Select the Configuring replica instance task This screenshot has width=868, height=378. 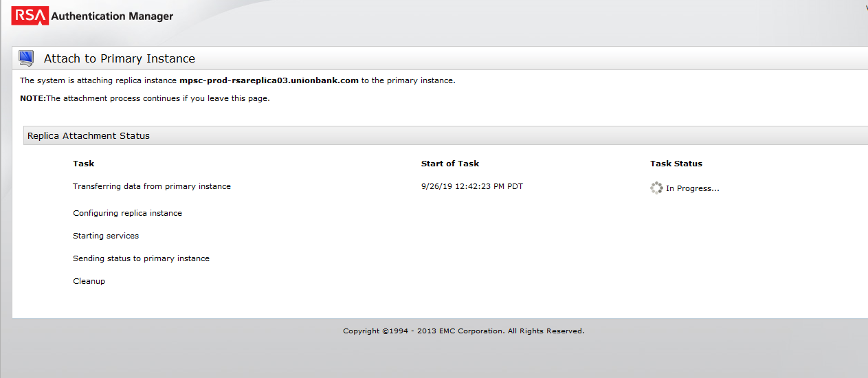pos(128,213)
